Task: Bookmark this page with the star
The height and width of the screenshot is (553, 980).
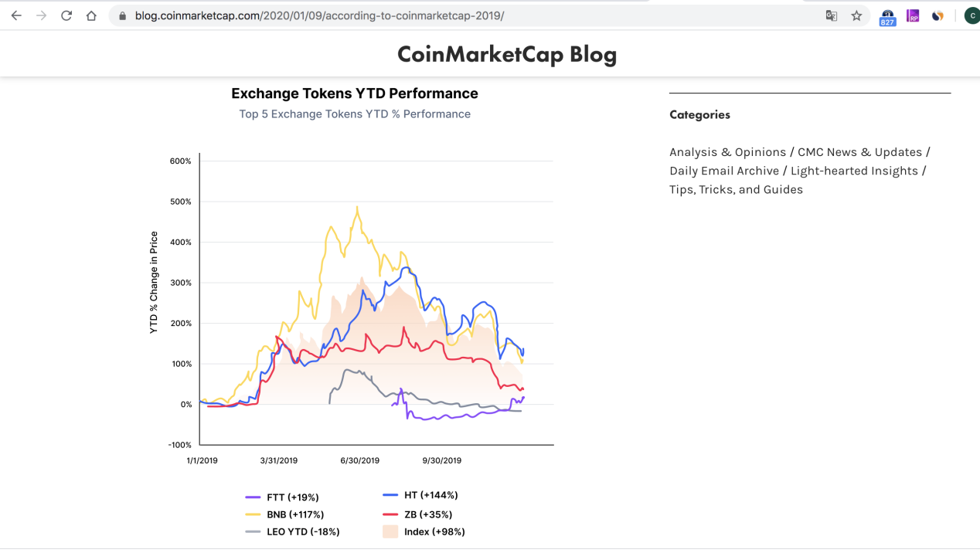Action: tap(856, 15)
